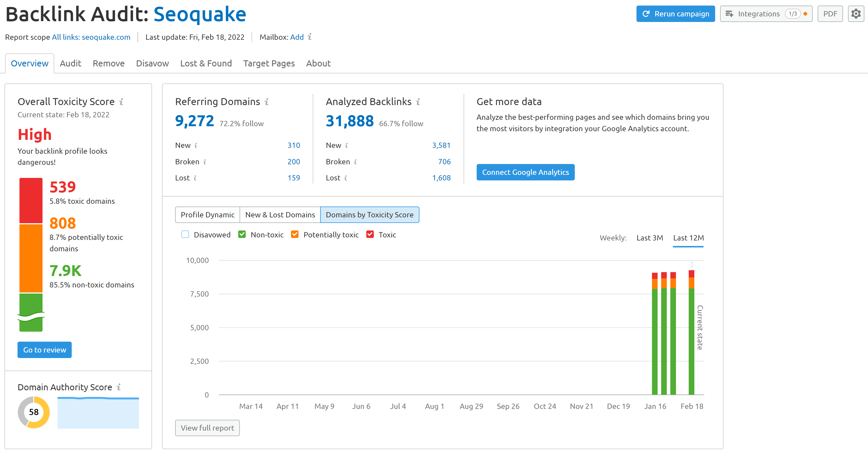Select the New & Lost Domains chart tab

280,215
